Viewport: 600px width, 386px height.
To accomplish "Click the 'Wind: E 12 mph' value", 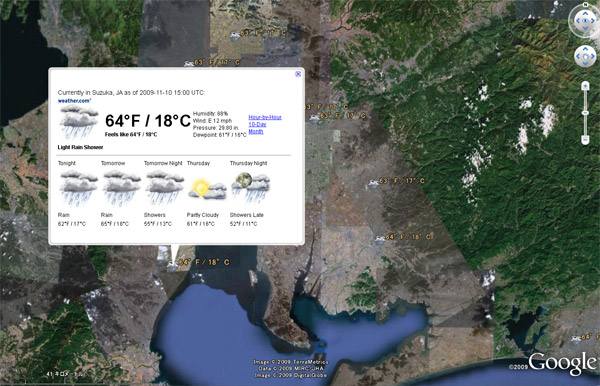I will pos(212,121).
